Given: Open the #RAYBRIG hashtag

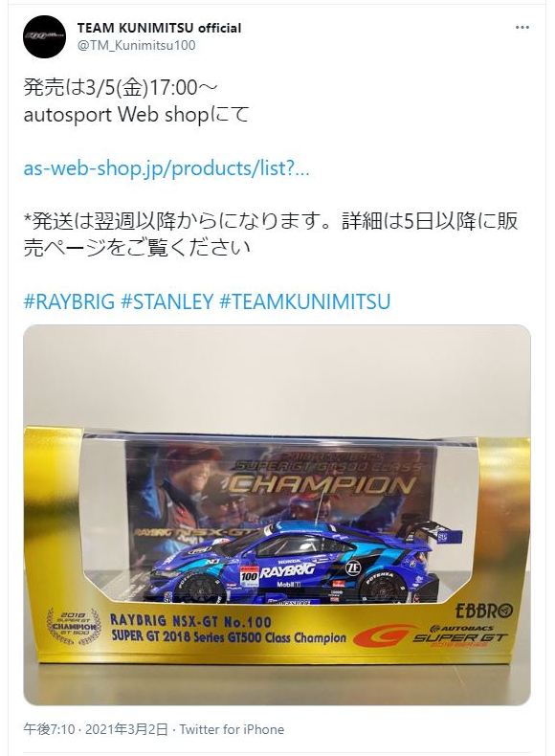Looking at the screenshot, I should pyautogui.click(x=70, y=301).
